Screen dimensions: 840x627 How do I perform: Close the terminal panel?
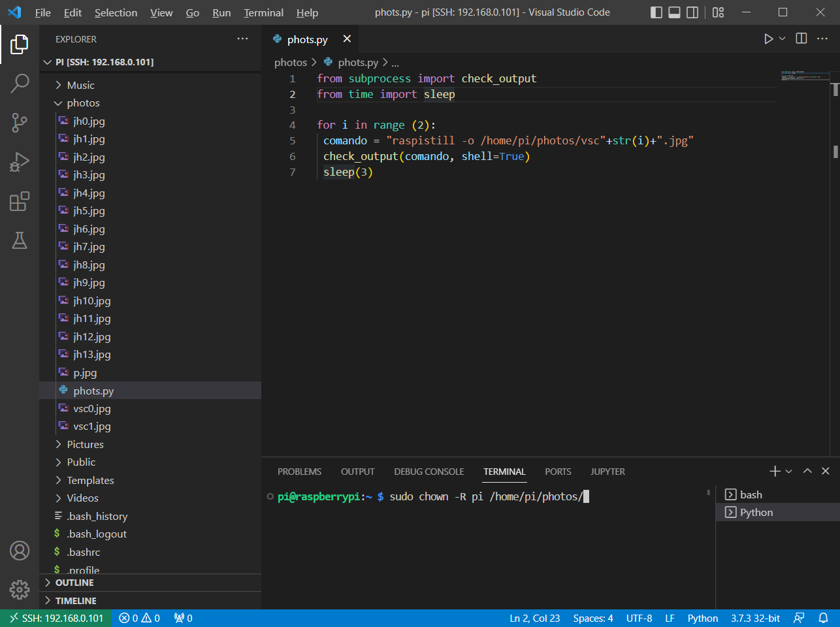tap(826, 471)
